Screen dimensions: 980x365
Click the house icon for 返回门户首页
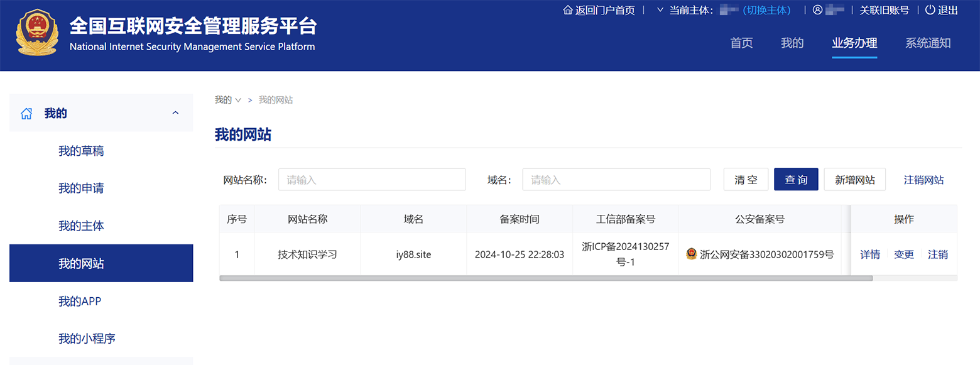pyautogui.click(x=568, y=10)
